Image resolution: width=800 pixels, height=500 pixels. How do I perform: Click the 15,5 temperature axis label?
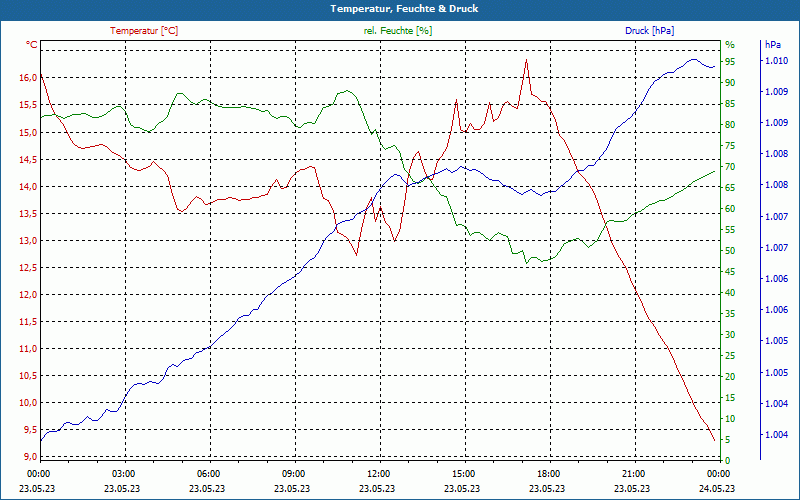click(29, 105)
